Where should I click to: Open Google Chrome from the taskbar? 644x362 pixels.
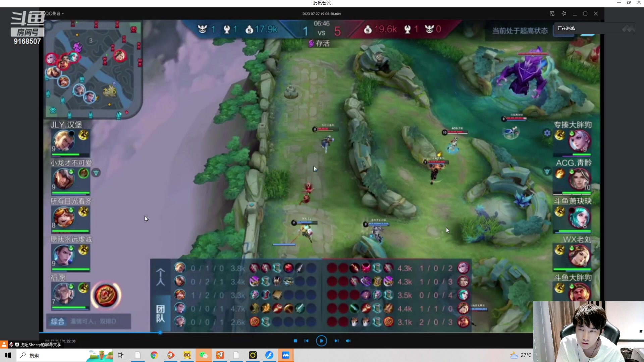tap(154, 355)
